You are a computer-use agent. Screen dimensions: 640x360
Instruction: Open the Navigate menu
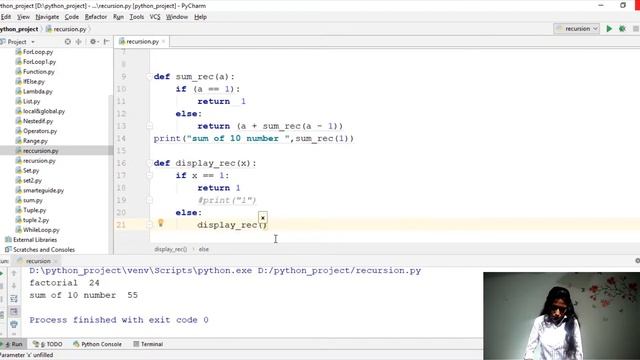(x=47, y=17)
